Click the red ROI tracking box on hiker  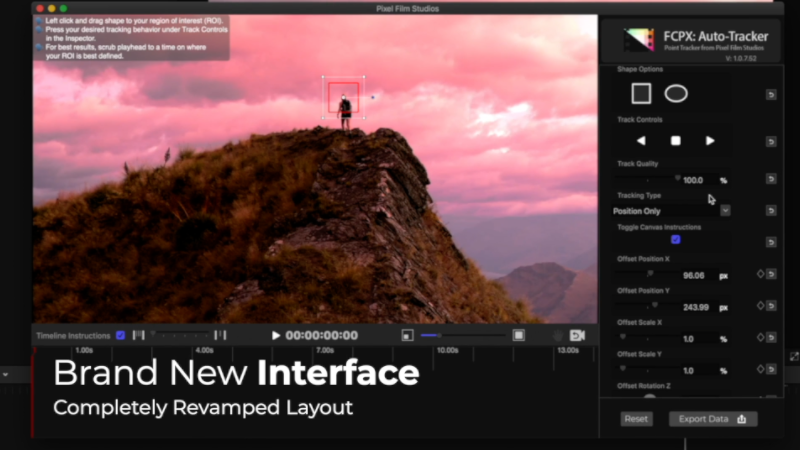click(x=343, y=97)
